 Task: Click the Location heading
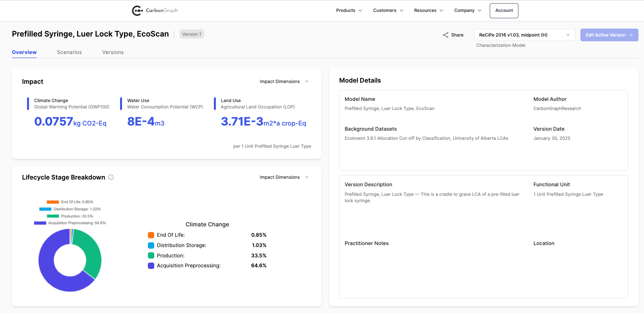[544, 243]
